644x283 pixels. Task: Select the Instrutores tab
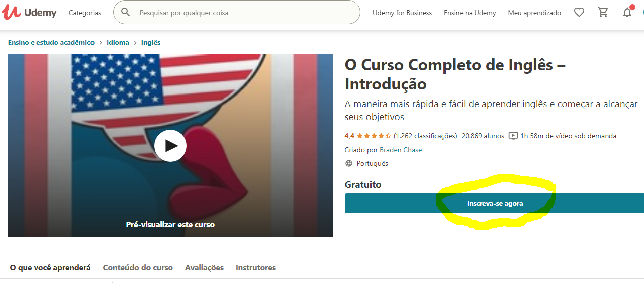click(256, 268)
